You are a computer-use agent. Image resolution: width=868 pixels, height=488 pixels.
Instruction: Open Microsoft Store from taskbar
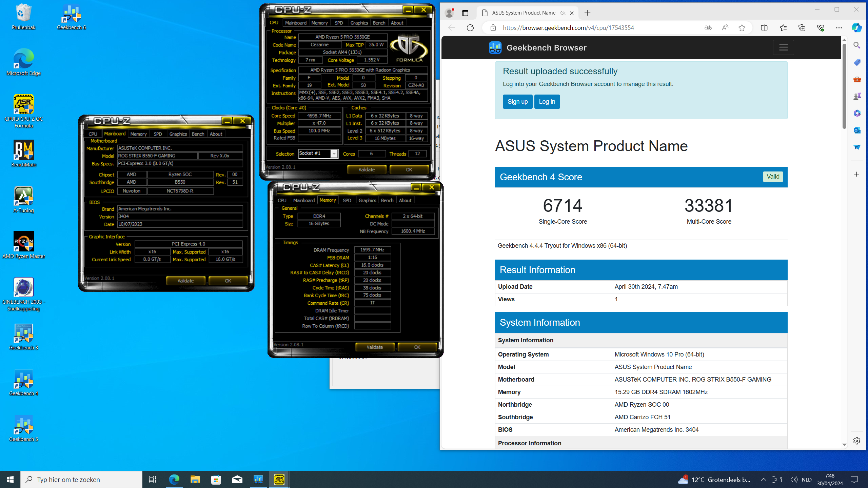point(216,480)
